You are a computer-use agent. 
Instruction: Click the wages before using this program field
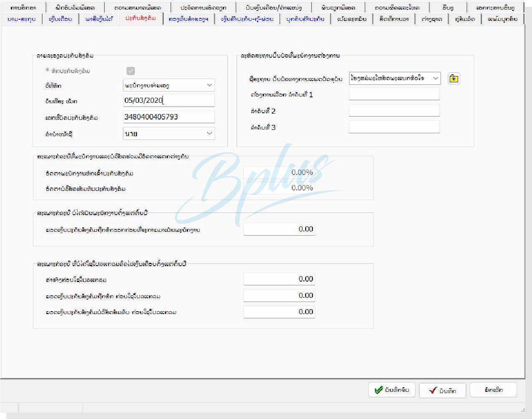279,279
